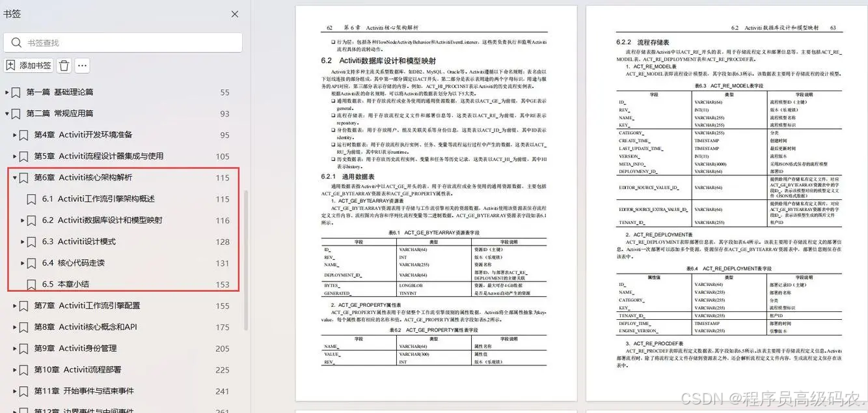
Task: Go to 第7章 Activiti工作流引擎配置
Action: [x=87, y=306]
